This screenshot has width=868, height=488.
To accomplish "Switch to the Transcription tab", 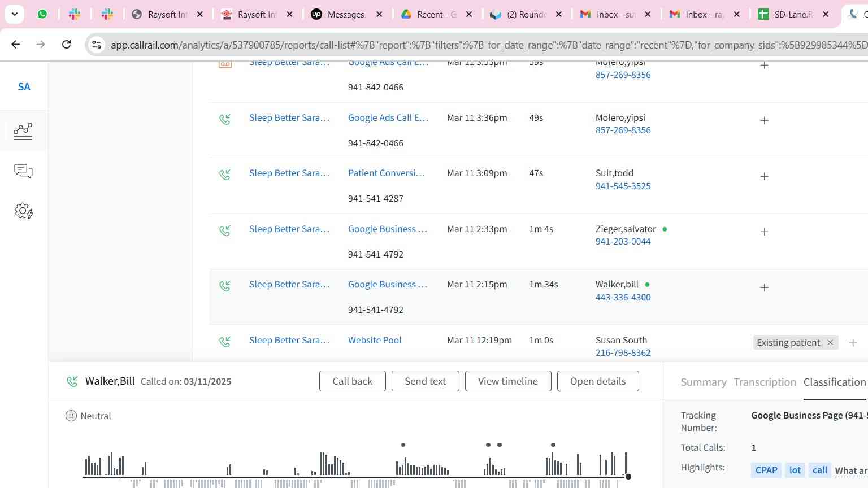I will [765, 382].
